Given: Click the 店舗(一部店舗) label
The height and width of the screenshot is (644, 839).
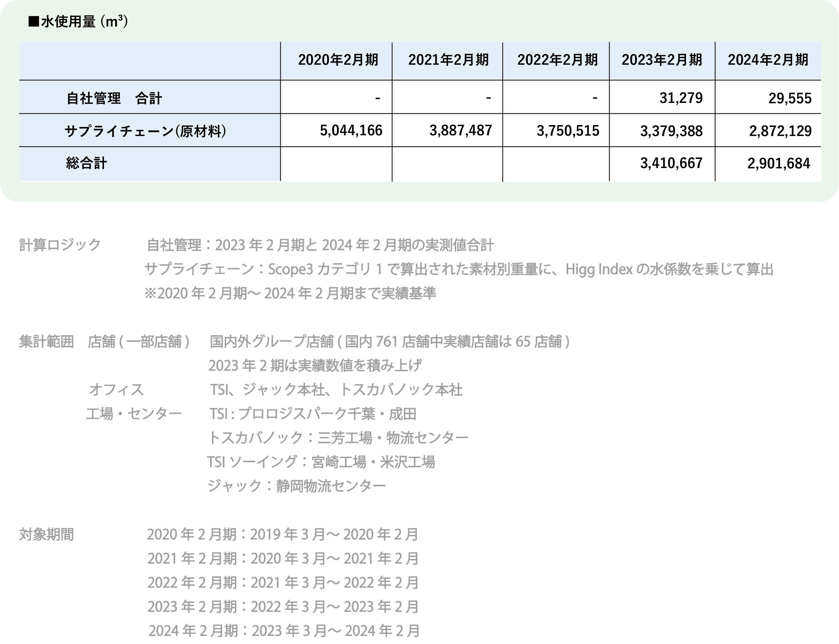Looking at the screenshot, I should 139,341.
